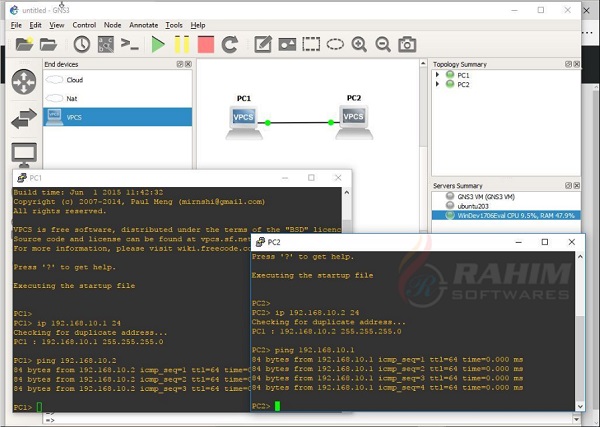Open the new blank project folder icon
This screenshot has height=427, width=600.
click(x=24, y=44)
